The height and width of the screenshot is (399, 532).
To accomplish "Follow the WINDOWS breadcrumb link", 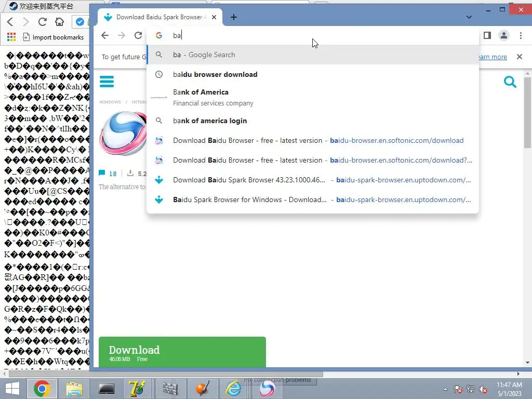I will point(110,102).
